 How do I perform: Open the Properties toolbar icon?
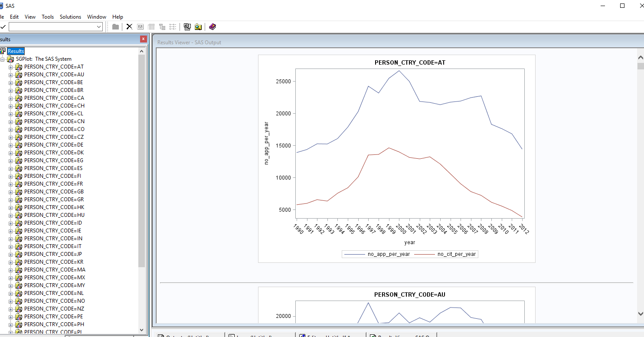140,27
